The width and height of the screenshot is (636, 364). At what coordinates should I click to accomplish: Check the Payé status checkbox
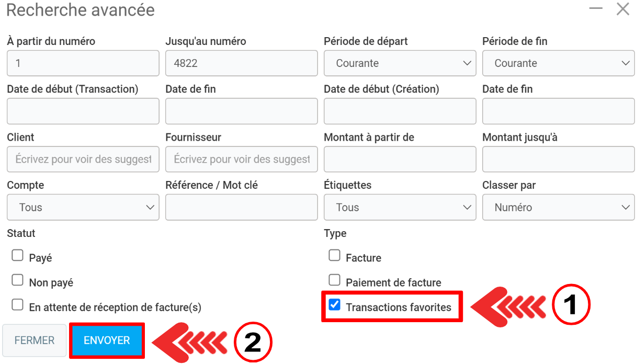point(18,255)
